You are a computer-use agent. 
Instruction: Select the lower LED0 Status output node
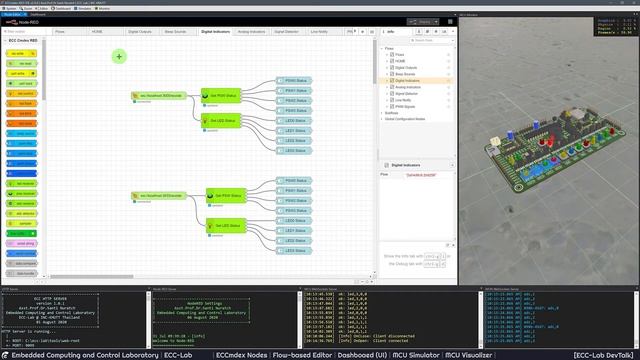point(294,221)
